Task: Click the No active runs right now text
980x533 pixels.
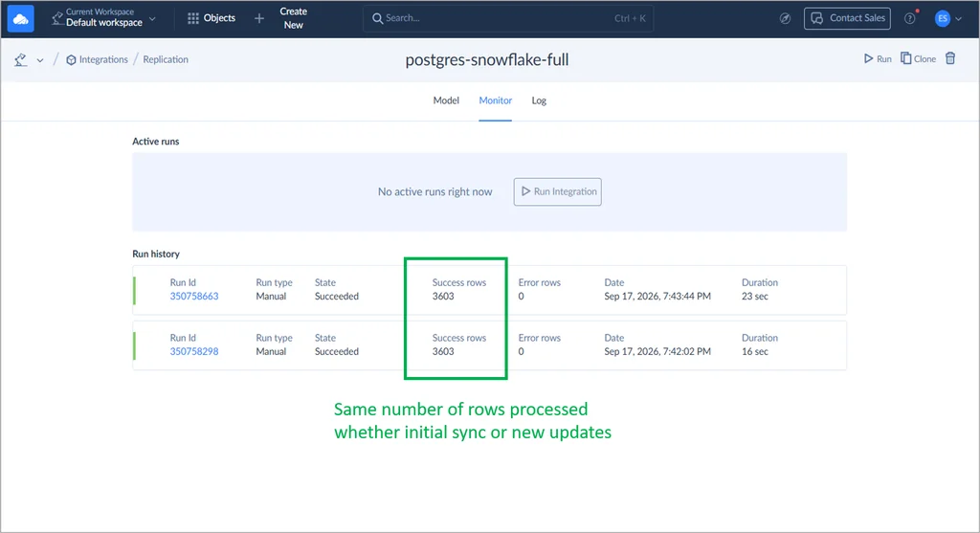Action: [x=435, y=191]
